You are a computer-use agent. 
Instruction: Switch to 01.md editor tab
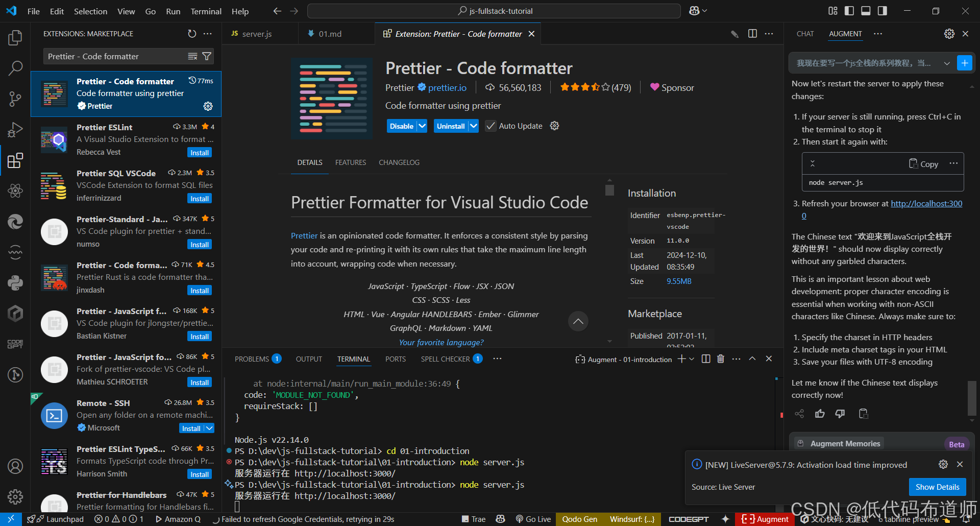(330, 34)
